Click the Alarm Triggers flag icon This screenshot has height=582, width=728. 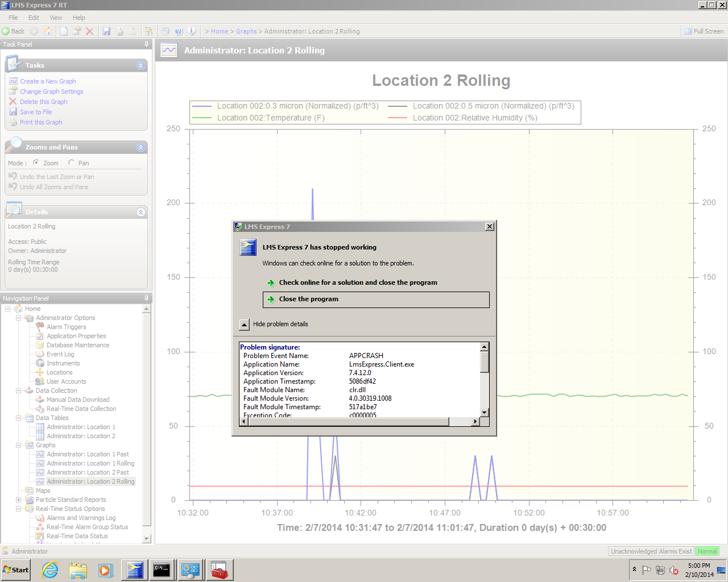tap(40, 327)
